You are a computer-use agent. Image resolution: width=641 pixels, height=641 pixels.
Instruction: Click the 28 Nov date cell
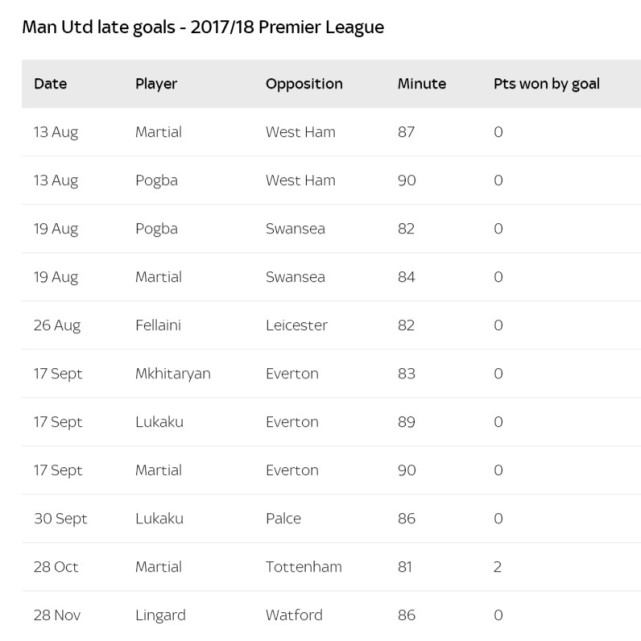pos(56,615)
